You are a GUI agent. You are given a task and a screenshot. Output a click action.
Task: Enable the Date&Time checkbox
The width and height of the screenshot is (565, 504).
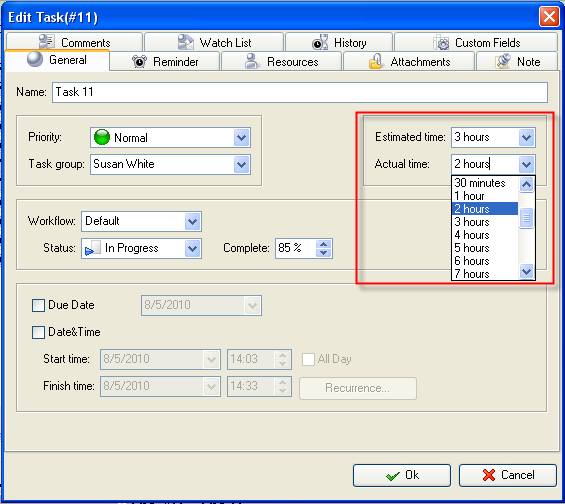click(38, 332)
